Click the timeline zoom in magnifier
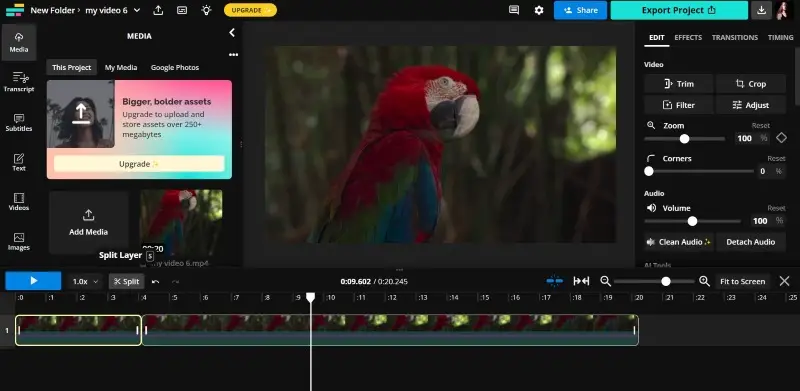 point(704,281)
